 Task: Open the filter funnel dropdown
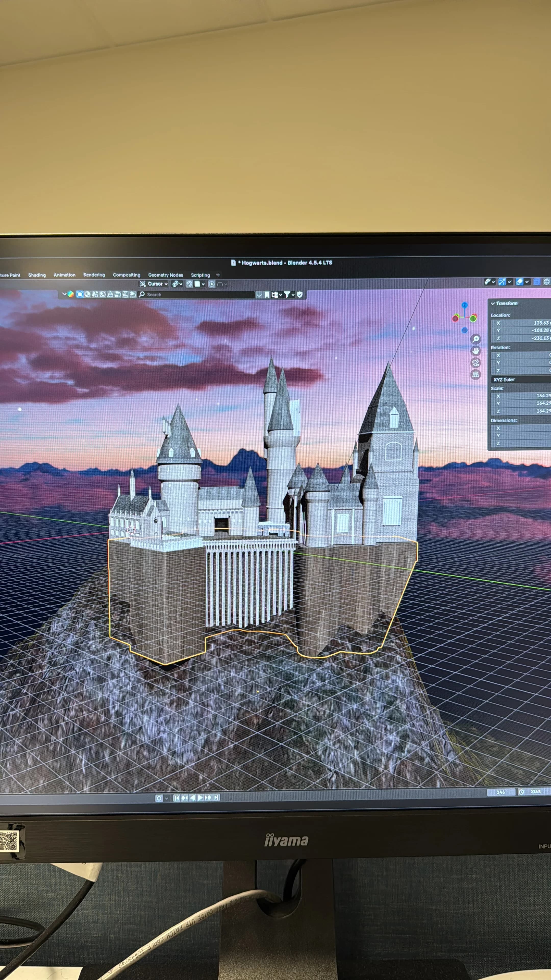289,295
